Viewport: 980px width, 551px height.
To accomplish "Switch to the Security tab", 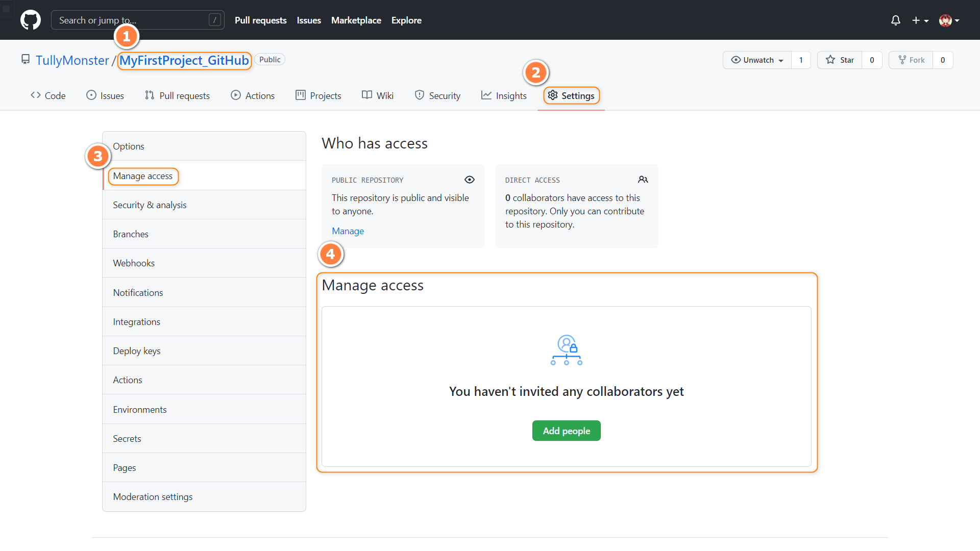I will coord(437,95).
